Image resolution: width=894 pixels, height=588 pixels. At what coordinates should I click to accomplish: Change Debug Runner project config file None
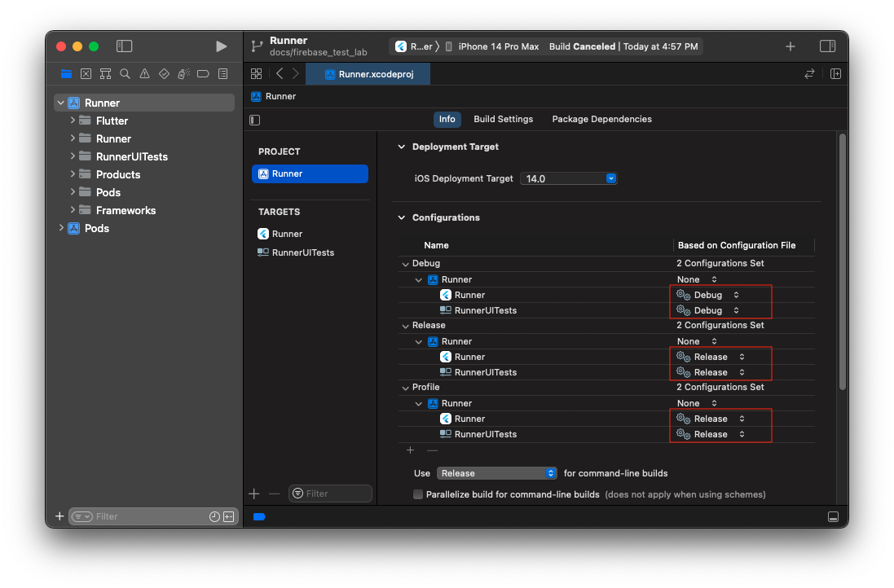[x=697, y=280]
